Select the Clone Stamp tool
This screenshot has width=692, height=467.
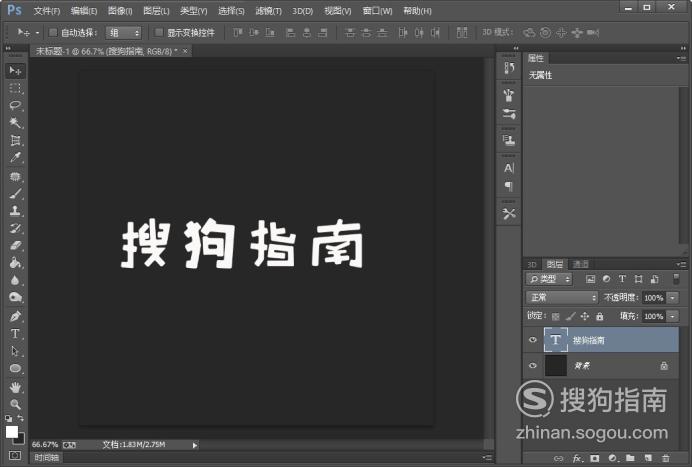[x=15, y=211]
